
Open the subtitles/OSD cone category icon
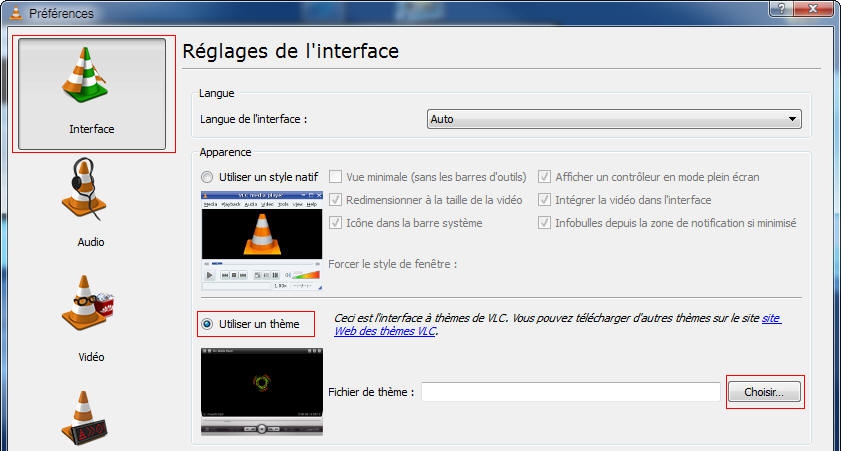click(86, 419)
